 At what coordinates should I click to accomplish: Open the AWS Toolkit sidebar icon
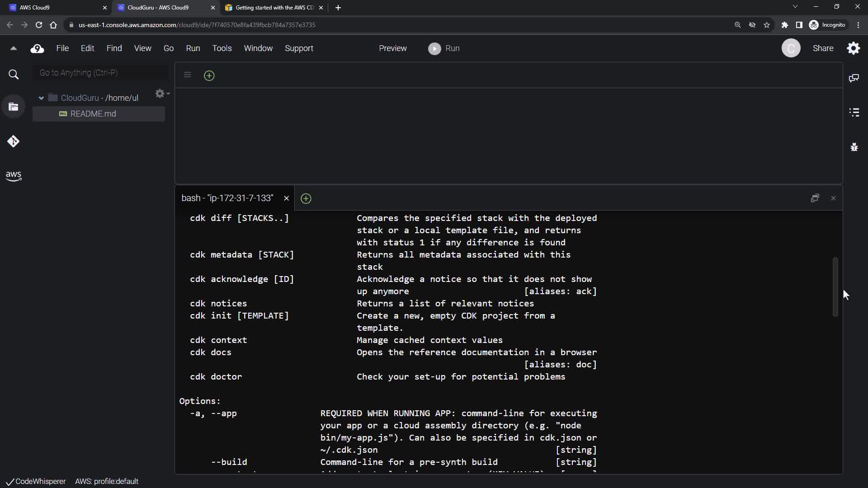(x=13, y=176)
